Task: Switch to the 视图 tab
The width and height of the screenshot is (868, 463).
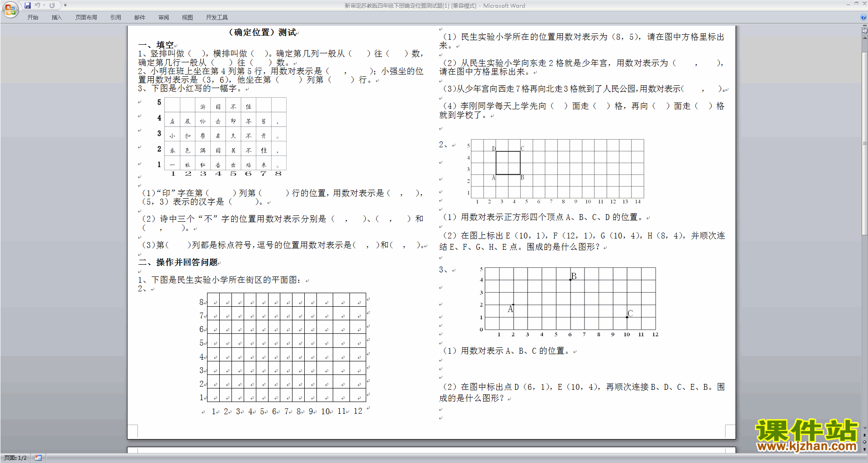Action: click(x=188, y=18)
